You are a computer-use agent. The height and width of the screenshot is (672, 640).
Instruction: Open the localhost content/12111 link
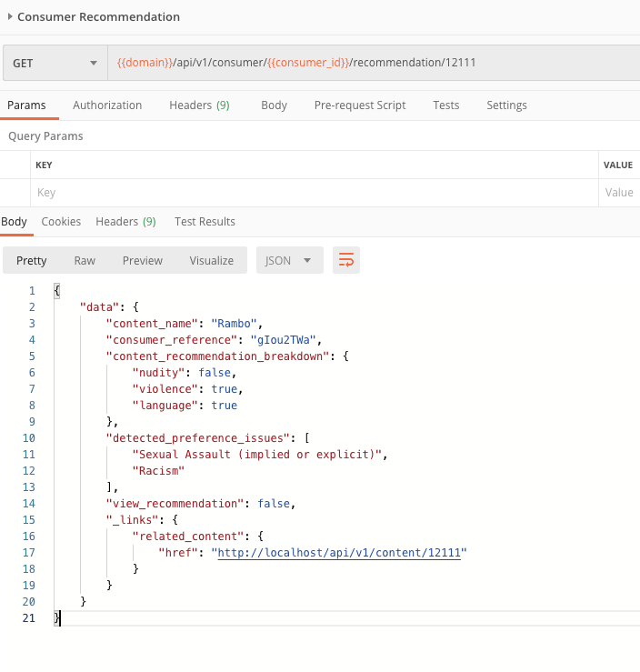tap(339, 553)
